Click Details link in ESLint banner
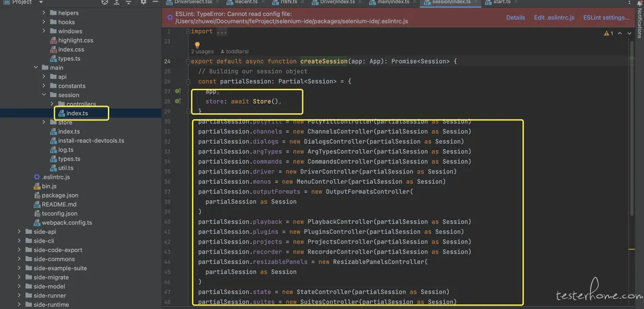Viewport: 644px width, 309px height. tap(515, 18)
